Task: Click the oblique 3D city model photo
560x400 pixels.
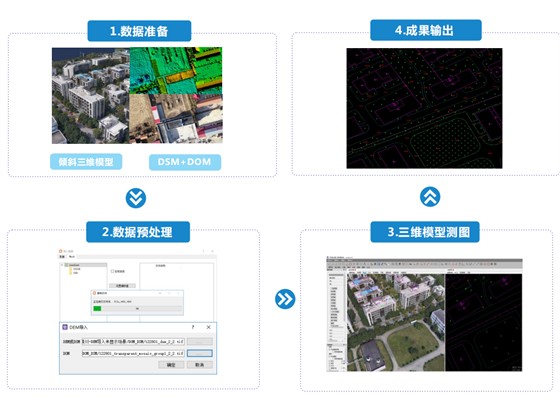Action: pos(91,96)
